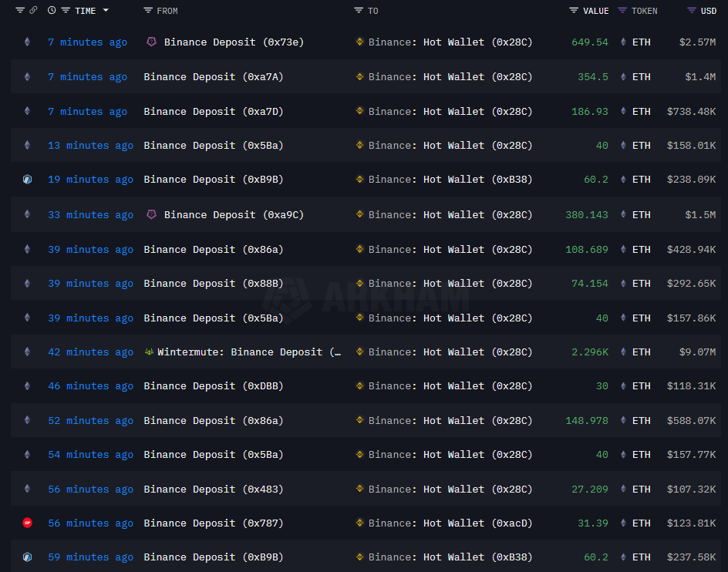Select the 108.689 value cell

click(x=587, y=249)
